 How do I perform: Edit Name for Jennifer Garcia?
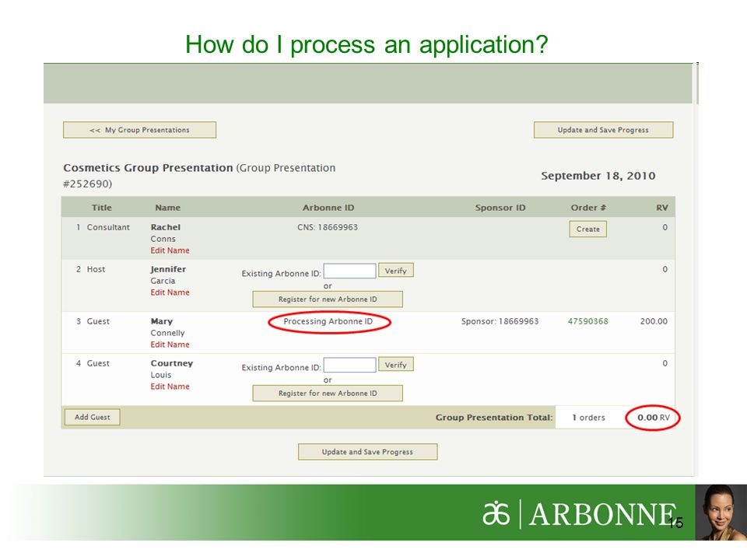click(170, 292)
